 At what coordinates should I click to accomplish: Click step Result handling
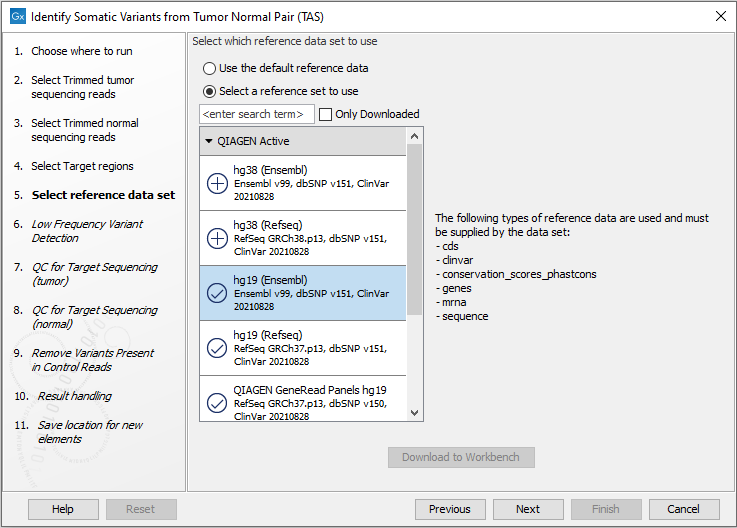point(75,396)
